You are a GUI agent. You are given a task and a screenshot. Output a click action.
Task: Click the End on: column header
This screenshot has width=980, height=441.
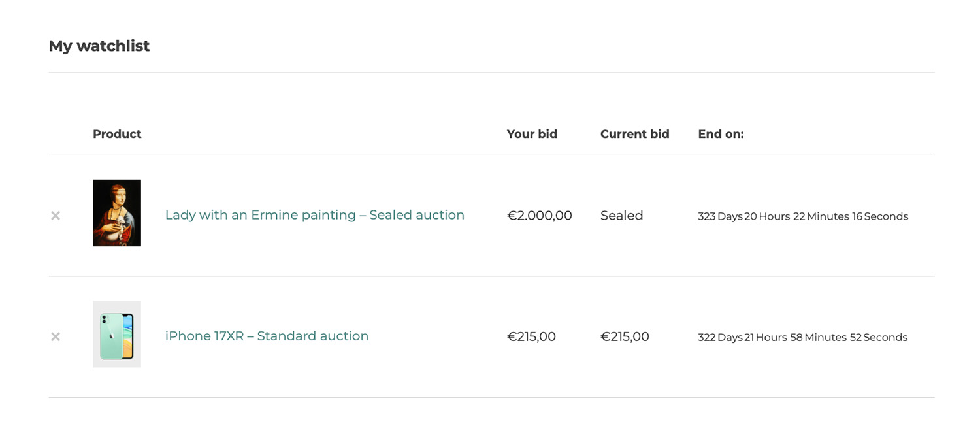(721, 134)
